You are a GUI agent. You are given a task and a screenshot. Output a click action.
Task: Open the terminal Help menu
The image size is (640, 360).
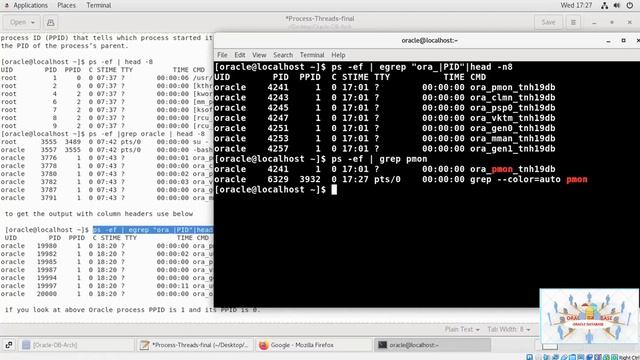(x=338, y=55)
